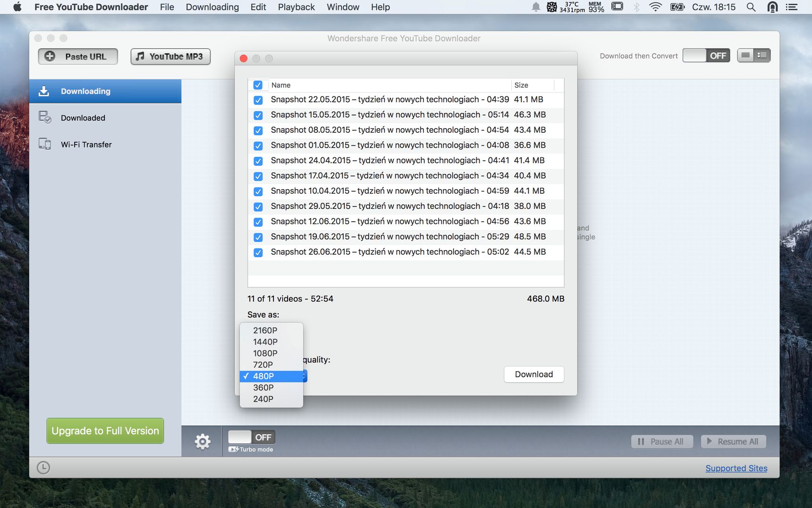Screen dimensions: 812x508
Task: Click the headphone-shaped menu bar icon
Action: click(772, 7)
